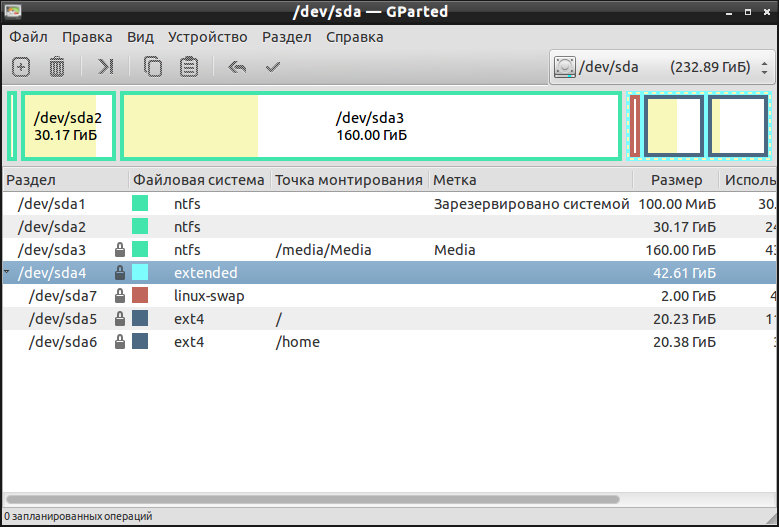
Task: Click the lock icon on the /dev/sda4 row
Action: pos(120,272)
